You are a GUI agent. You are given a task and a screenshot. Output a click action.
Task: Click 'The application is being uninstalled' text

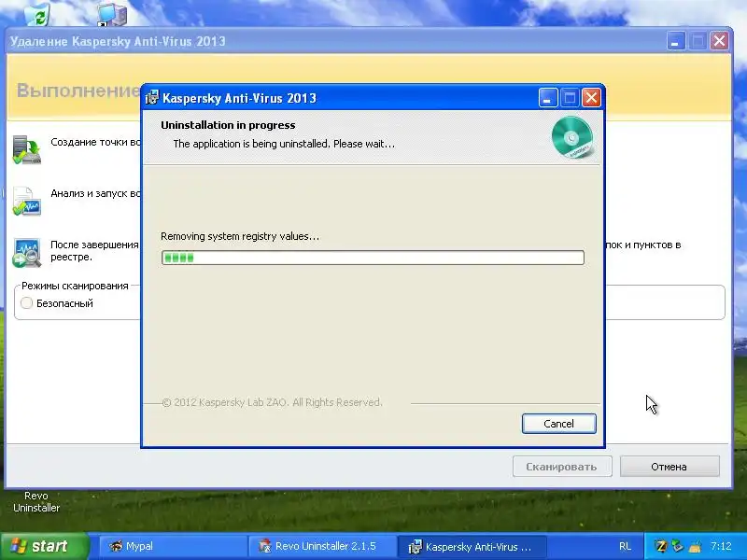pos(284,144)
